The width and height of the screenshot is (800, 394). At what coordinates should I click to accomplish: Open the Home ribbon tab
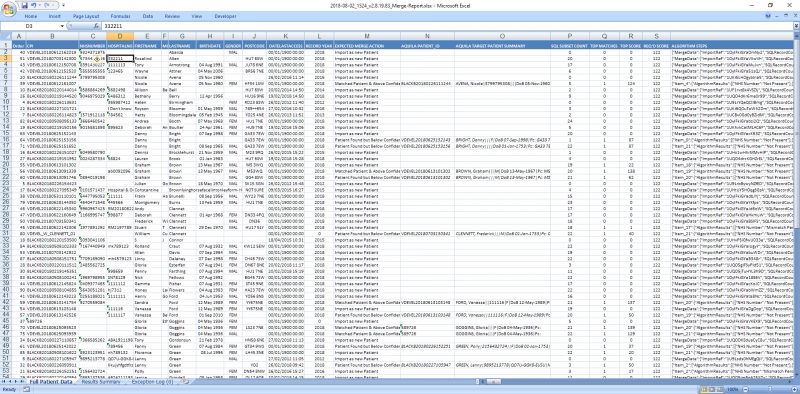31,16
